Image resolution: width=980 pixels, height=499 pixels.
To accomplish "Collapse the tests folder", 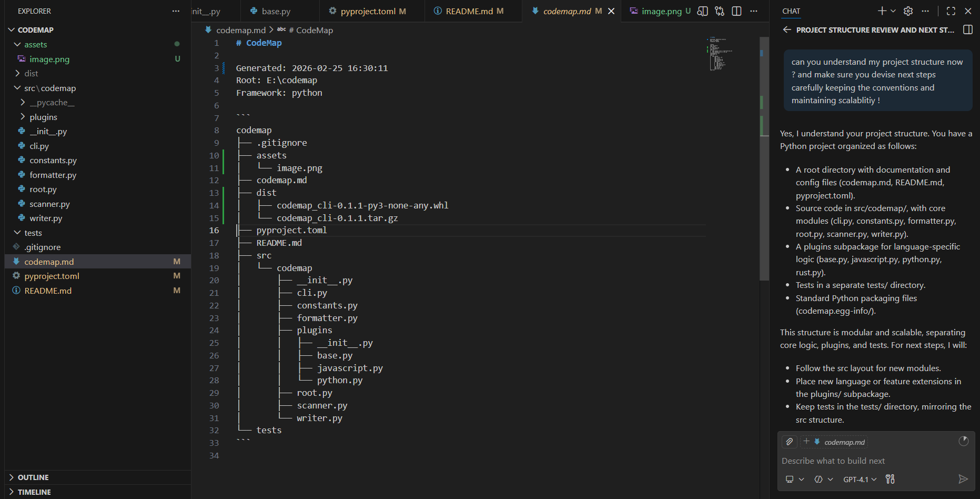I will pyautogui.click(x=17, y=233).
